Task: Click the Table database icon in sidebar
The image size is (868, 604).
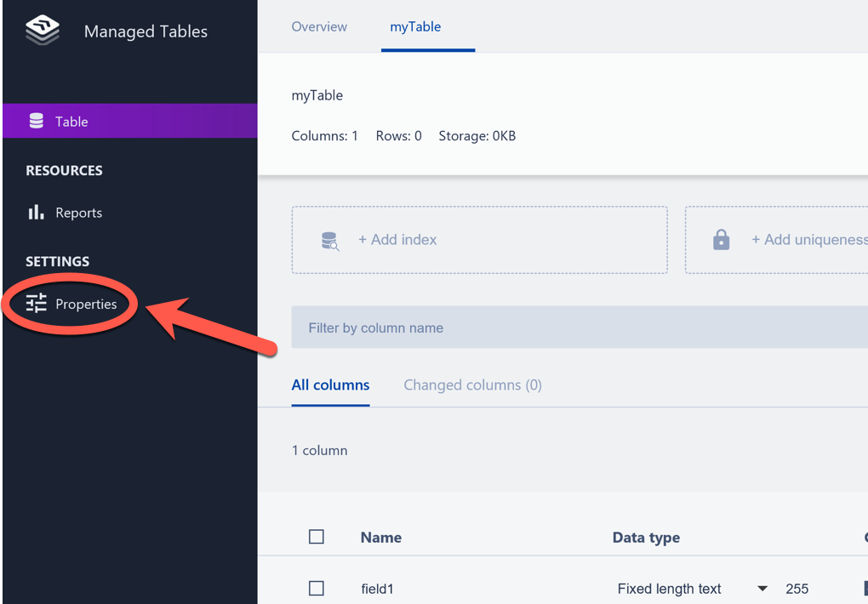Action: coord(37,122)
